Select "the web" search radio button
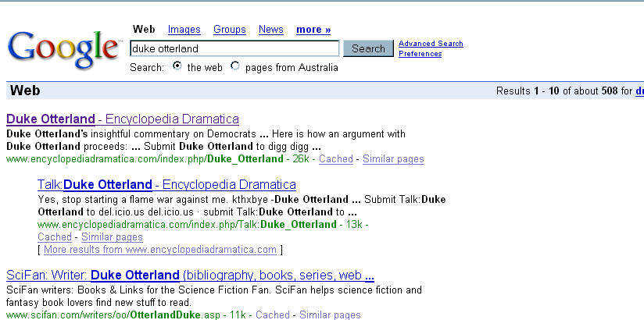The height and width of the screenshot is (320, 644). [x=177, y=66]
